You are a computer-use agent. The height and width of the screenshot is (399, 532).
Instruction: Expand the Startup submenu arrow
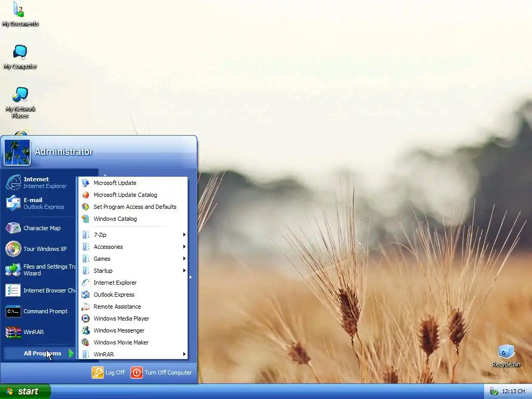pyautogui.click(x=184, y=270)
